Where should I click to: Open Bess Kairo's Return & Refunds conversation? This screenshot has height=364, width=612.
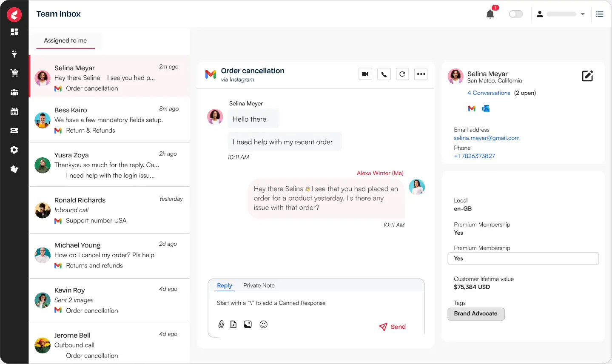click(109, 120)
